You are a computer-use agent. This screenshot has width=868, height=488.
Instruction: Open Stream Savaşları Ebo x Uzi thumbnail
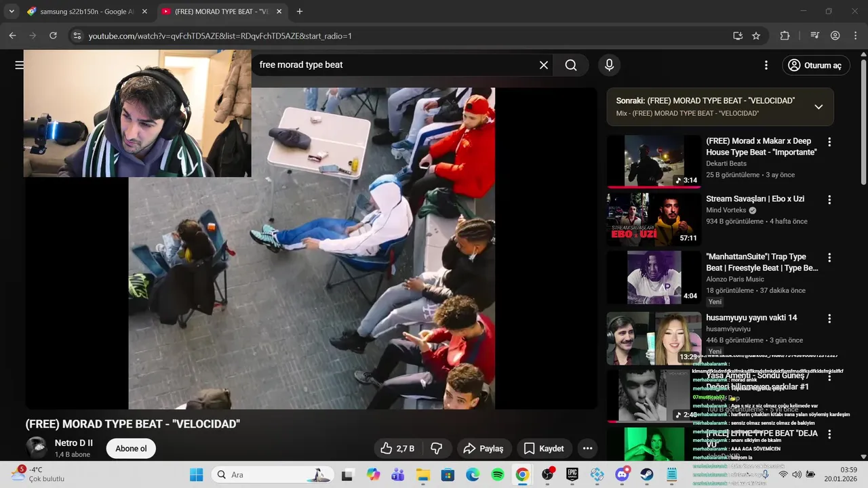pyautogui.click(x=654, y=219)
